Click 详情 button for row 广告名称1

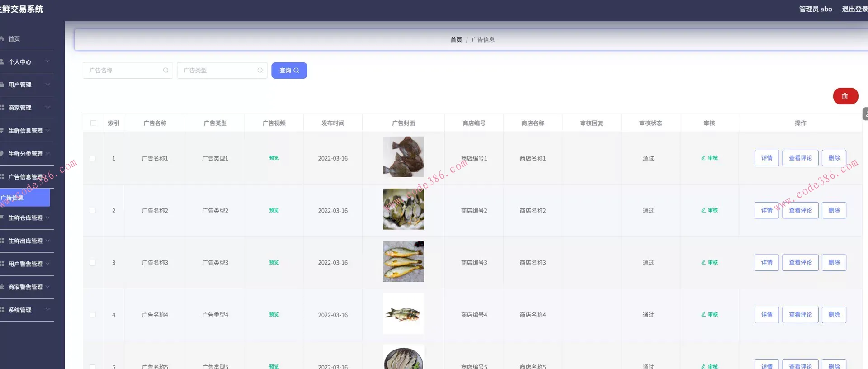[x=767, y=158]
